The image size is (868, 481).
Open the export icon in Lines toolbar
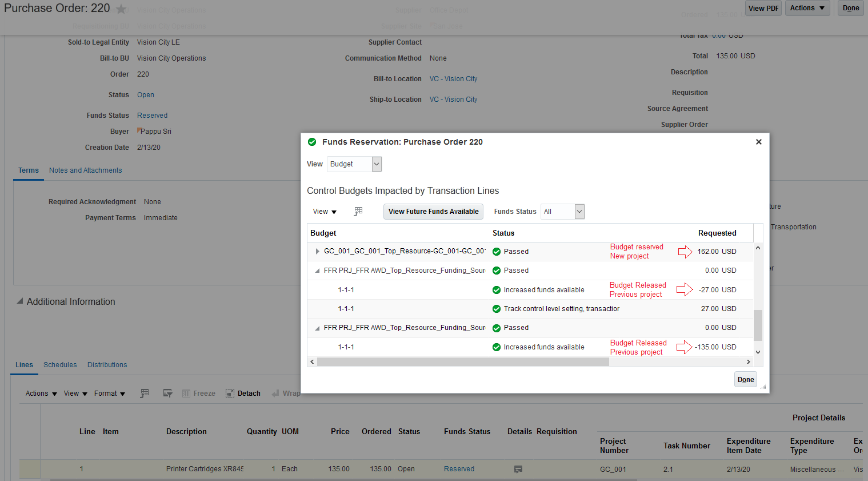pyautogui.click(x=167, y=393)
